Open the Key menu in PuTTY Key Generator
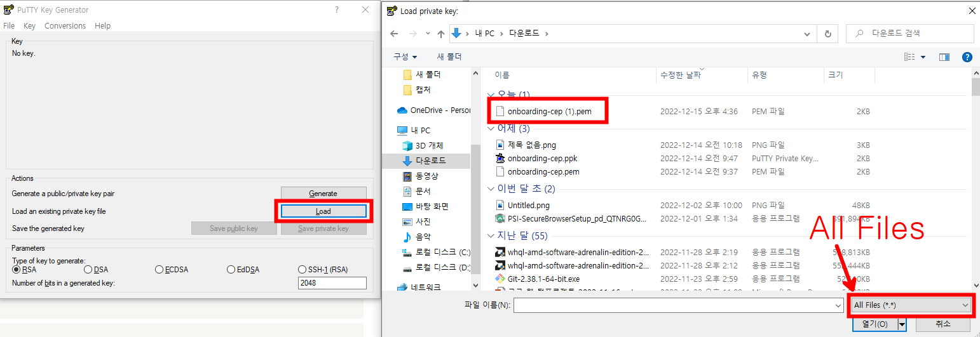Screen dimensions: 980x337 (x=29, y=26)
